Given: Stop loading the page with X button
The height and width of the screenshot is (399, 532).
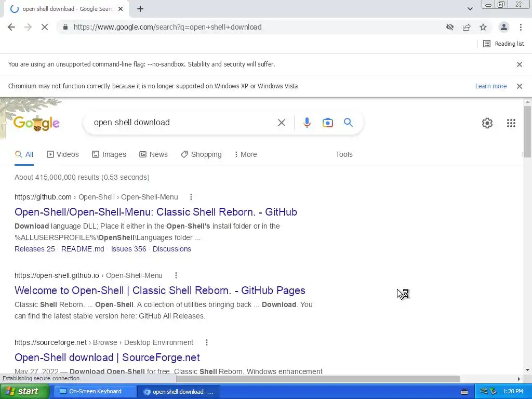Looking at the screenshot, I should click(x=45, y=27).
